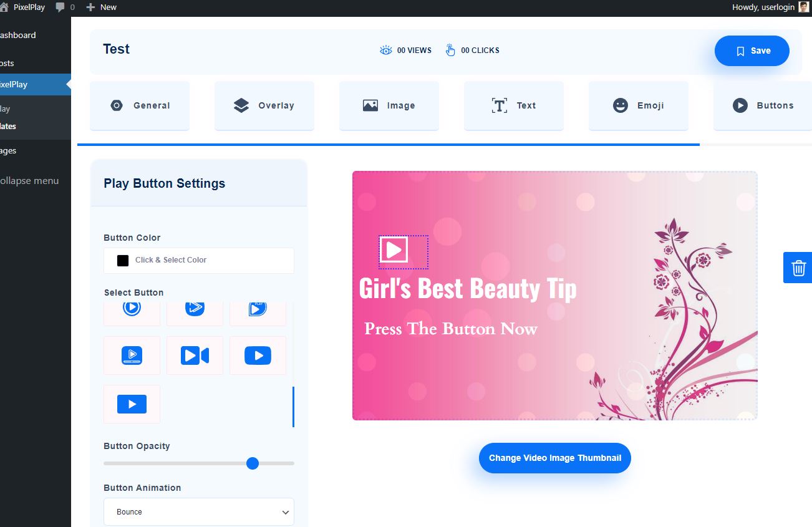812x527 pixels.
Task: Select the text Press The Button Now
Action: click(x=451, y=329)
